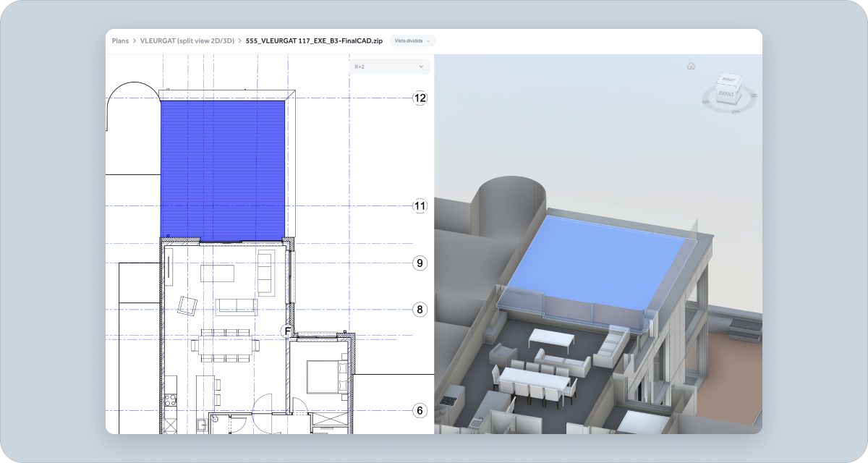This screenshot has height=463, width=868.
Task: Navigate to Plans via breadcrumb link
Action: pos(119,41)
